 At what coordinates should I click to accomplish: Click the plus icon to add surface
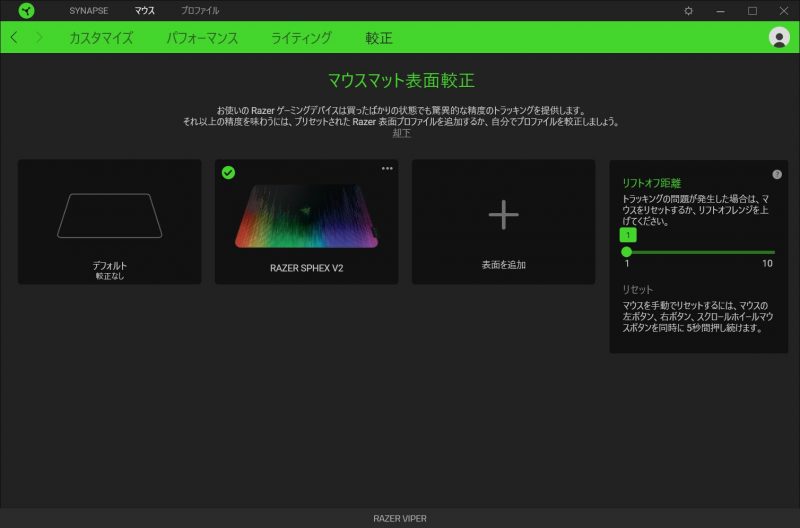(x=503, y=214)
